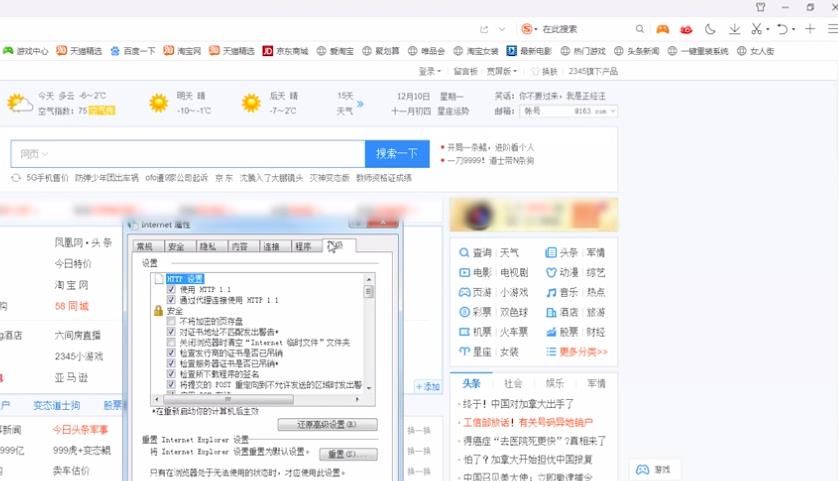This screenshot has width=838, height=481.
Task: Switch to the 连接 tab in Internet 属性
Action: coord(271,246)
